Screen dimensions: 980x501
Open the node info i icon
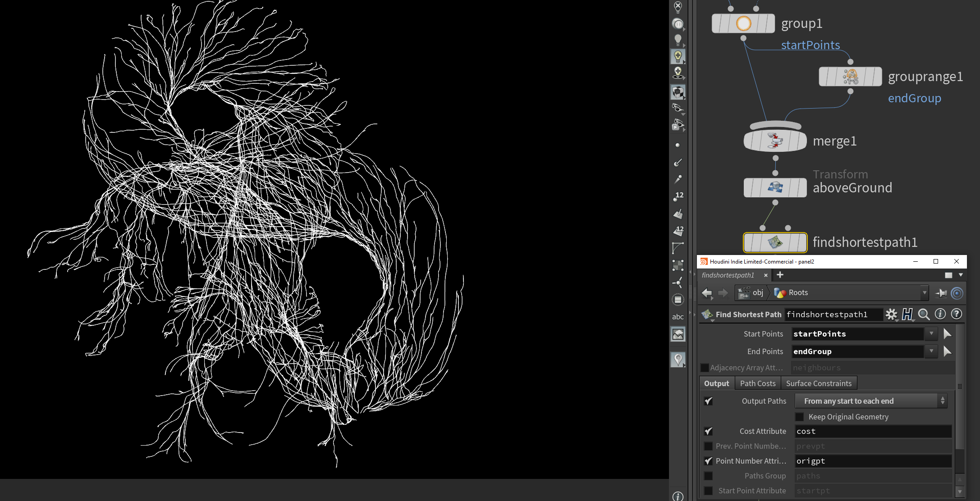tap(940, 314)
